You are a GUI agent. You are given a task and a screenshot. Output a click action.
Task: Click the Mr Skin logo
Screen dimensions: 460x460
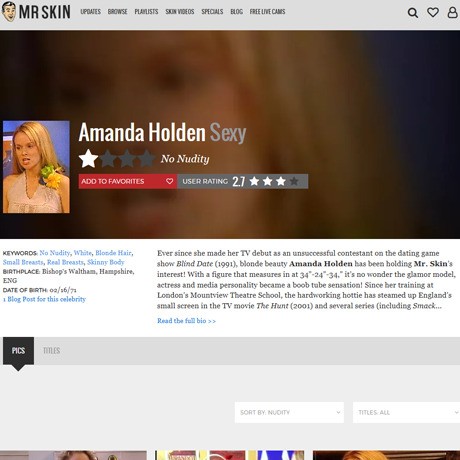[x=36, y=12]
